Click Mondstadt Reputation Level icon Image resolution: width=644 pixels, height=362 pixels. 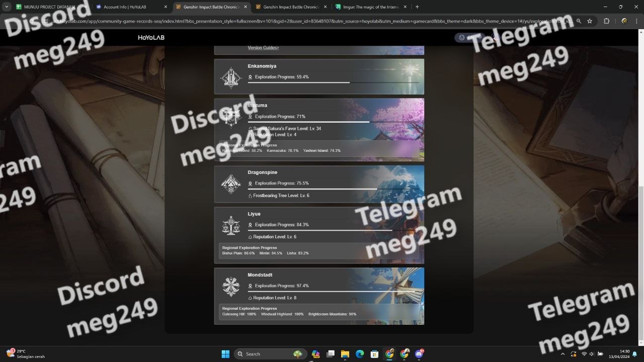[250, 298]
